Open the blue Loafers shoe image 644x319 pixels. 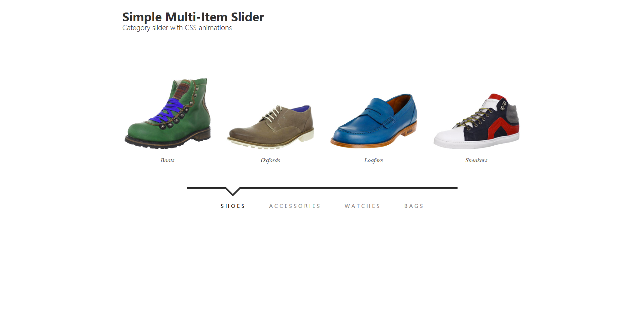[374, 121]
